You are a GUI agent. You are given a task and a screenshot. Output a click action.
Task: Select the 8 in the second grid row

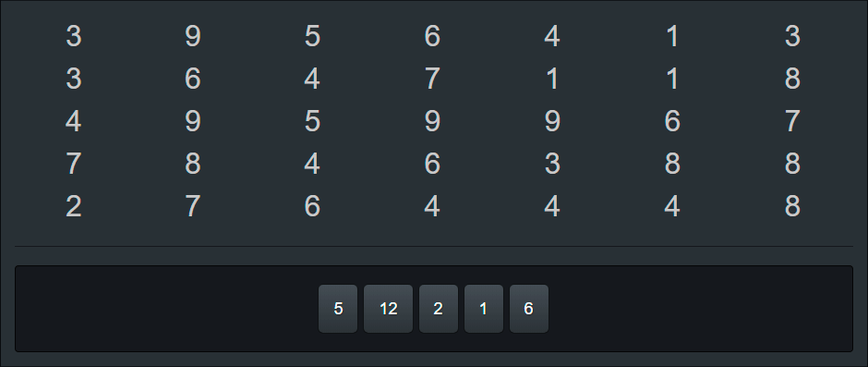point(792,79)
